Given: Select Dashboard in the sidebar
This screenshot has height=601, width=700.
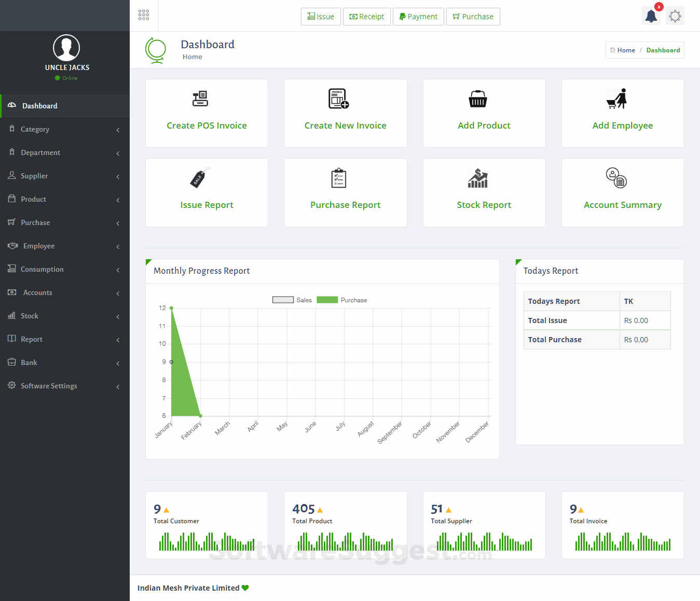Looking at the screenshot, I should click(65, 106).
